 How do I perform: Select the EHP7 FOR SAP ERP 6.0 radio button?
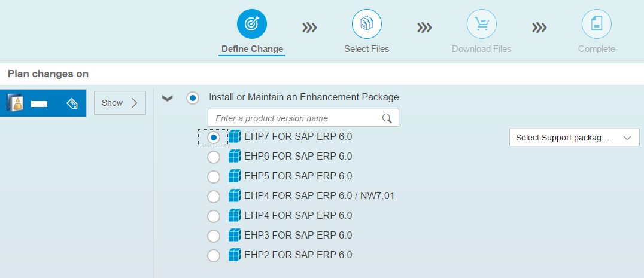(213, 138)
